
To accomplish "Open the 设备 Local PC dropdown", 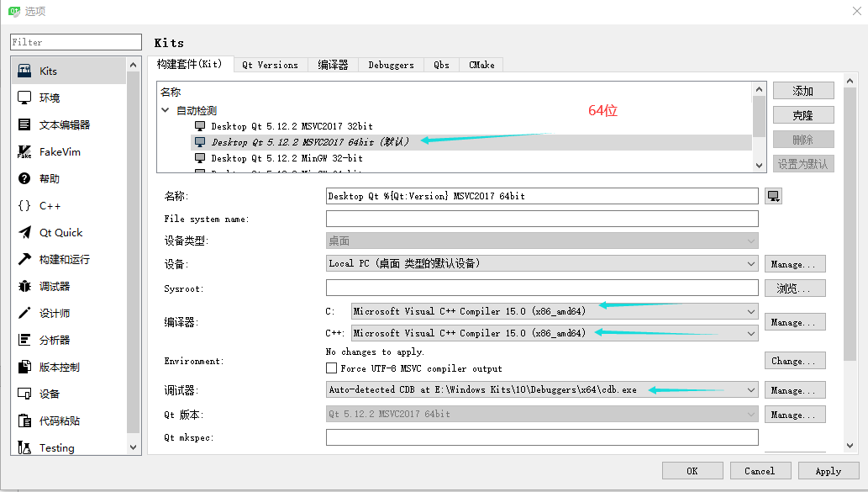I will point(542,264).
